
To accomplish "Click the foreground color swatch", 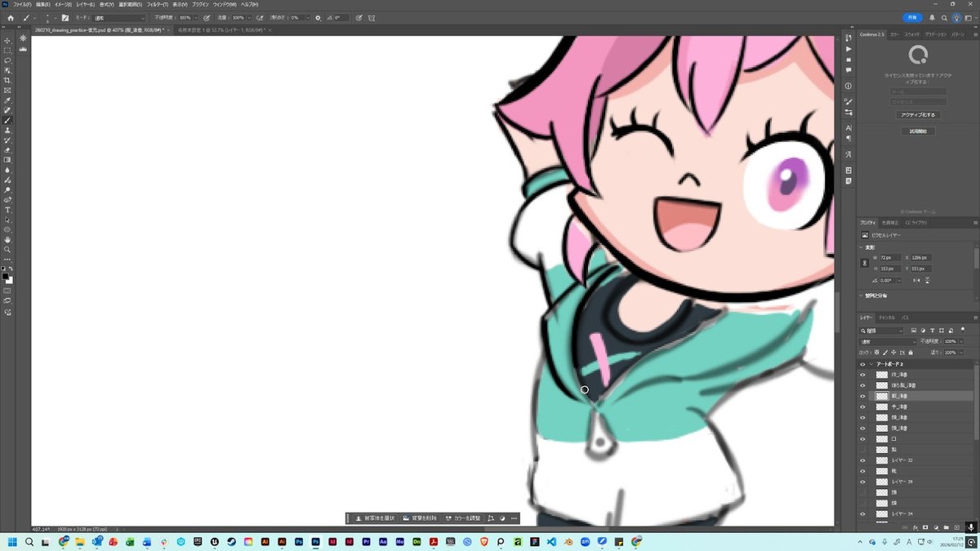I will [6, 277].
